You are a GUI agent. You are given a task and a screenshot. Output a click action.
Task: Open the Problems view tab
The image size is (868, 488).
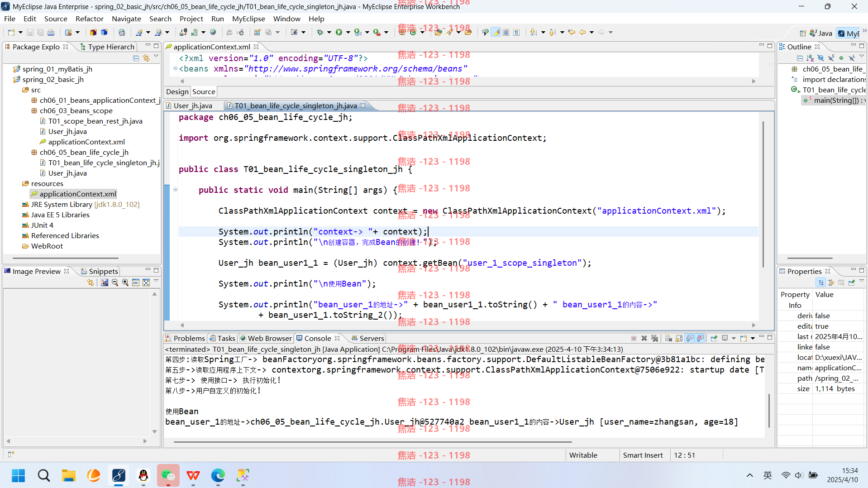[185, 338]
